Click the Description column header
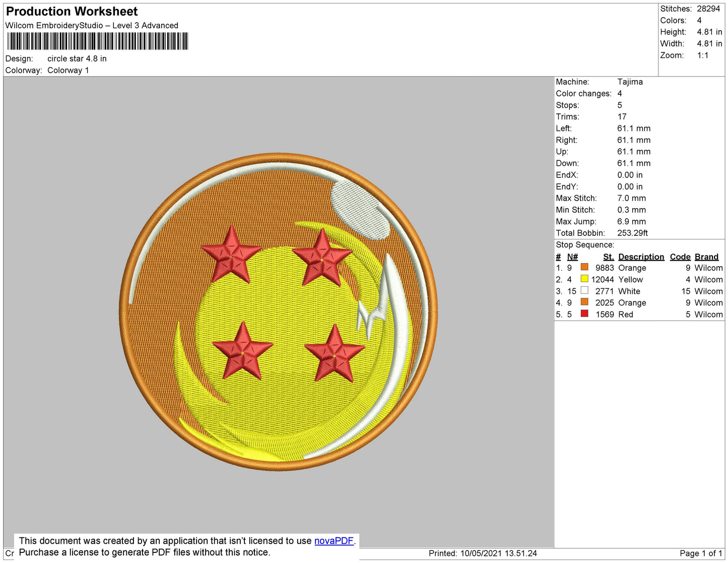Image resolution: width=728 pixels, height=563 pixels. point(641,257)
